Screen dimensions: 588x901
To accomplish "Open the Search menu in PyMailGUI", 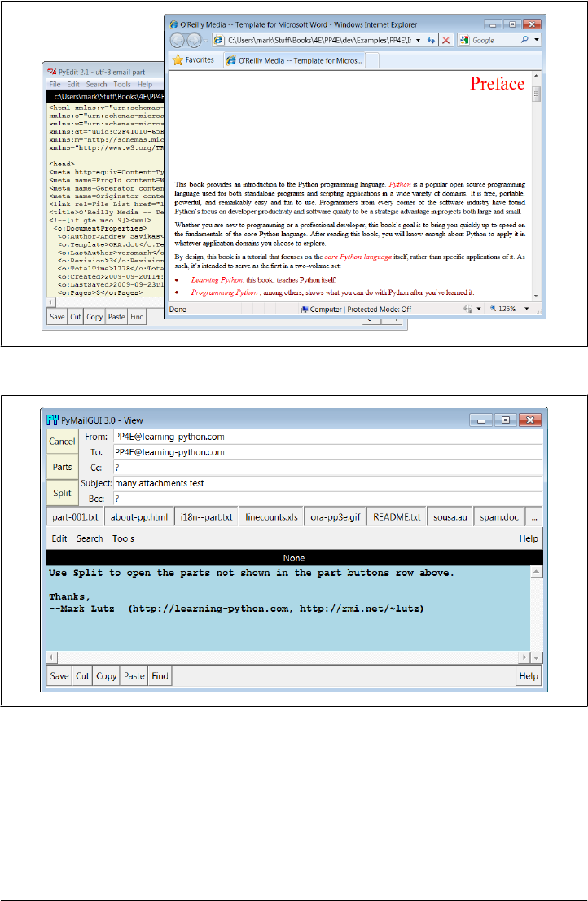I will click(x=90, y=538).
